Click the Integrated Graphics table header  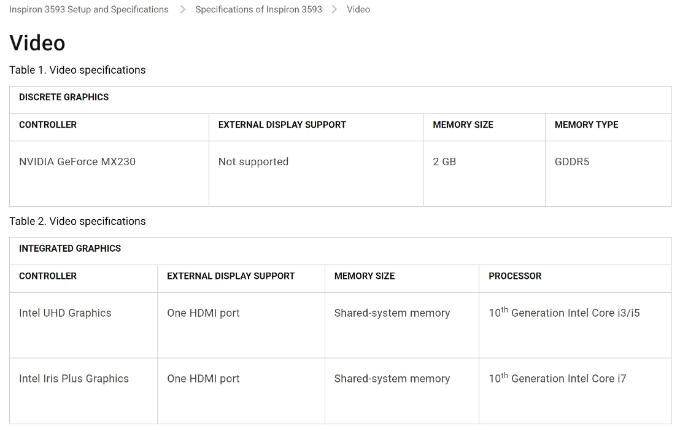70,248
